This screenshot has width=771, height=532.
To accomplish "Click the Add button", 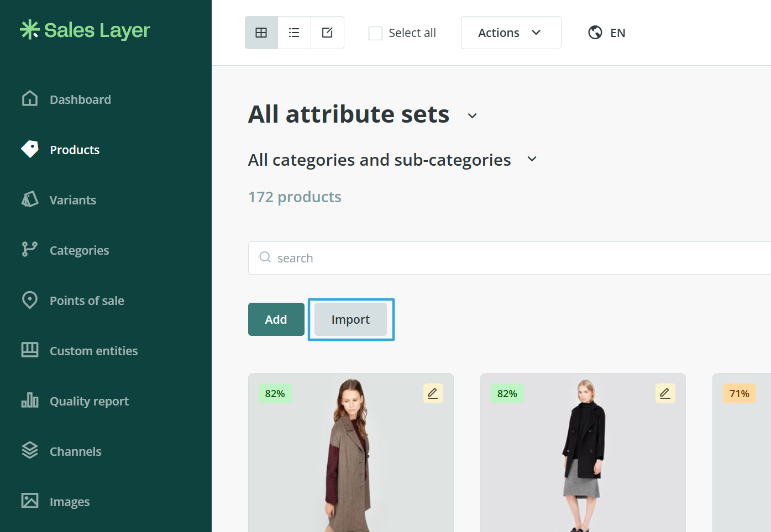I will pos(276,319).
